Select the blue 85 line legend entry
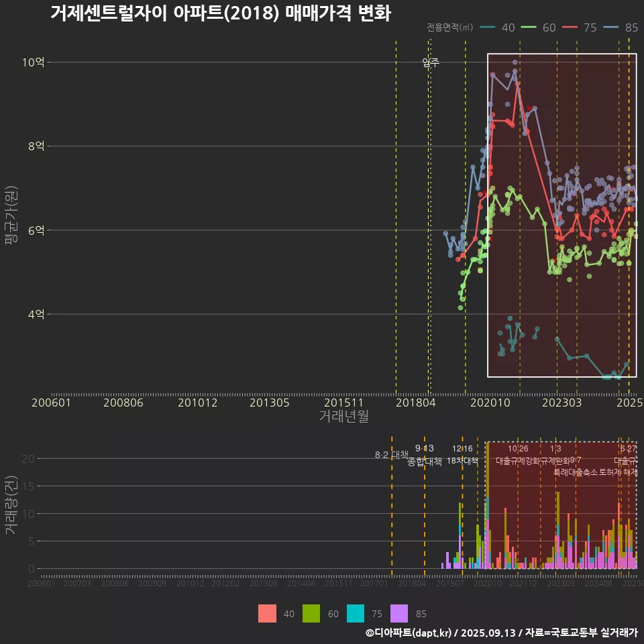The image size is (644, 644). [621, 28]
